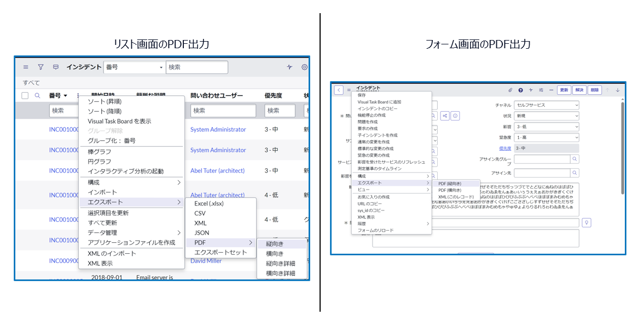Screen dimensions: 644x314
Task: Click the activity stream speech bubble icon
Action: pos(56,67)
